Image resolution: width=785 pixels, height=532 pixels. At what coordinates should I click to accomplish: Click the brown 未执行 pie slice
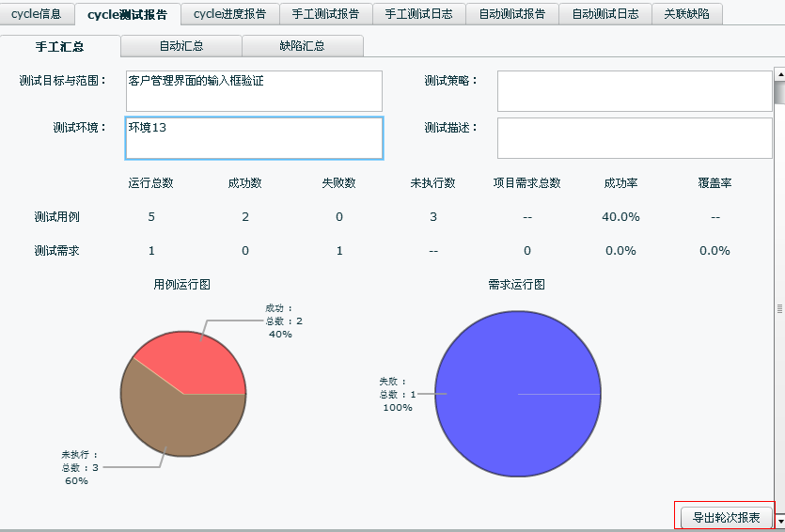click(x=169, y=423)
